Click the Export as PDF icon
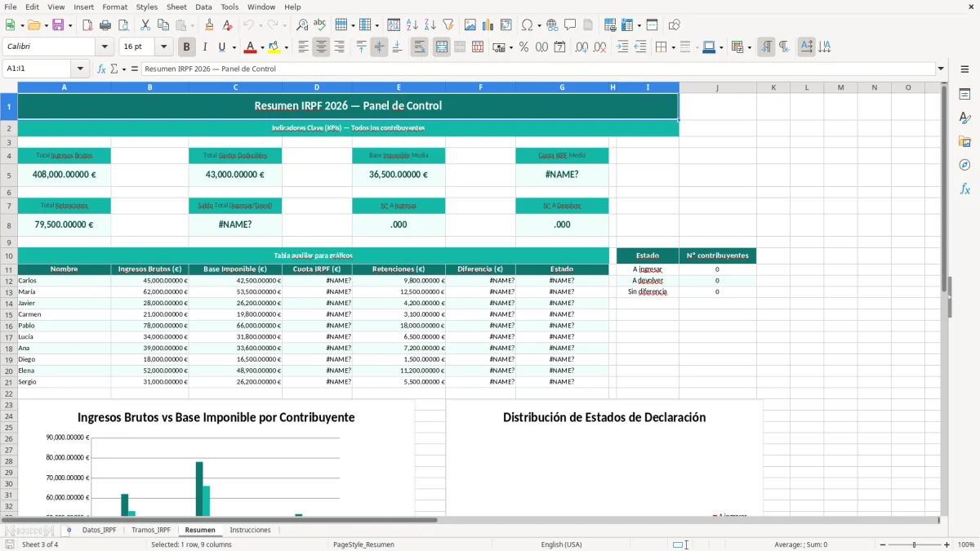This screenshot has height=551, width=980. (x=87, y=25)
